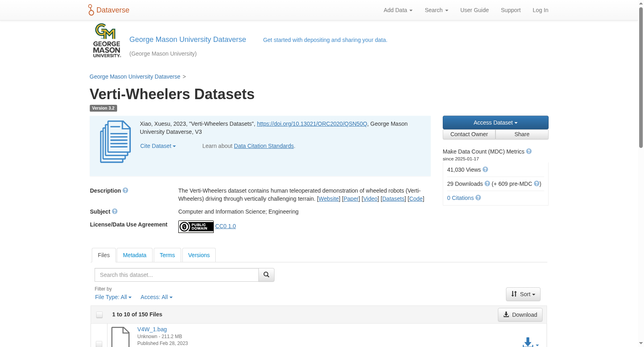
Task: Click the dataset documents icon
Action: pos(116,142)
